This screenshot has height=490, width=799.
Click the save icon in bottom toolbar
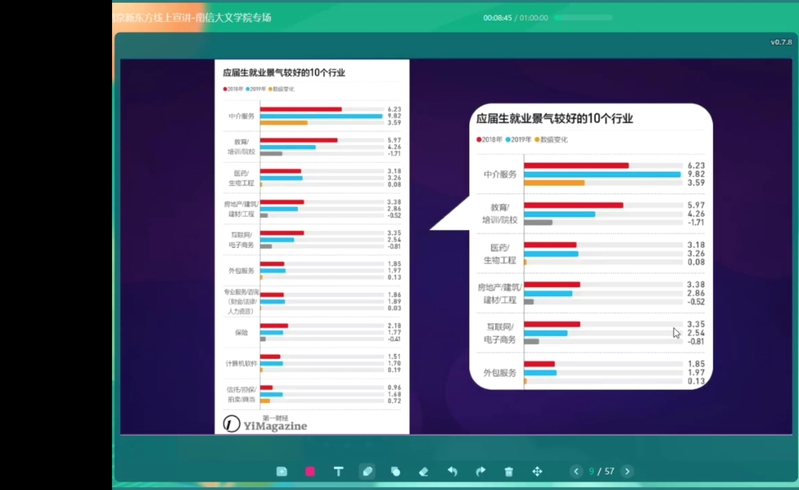282,471
